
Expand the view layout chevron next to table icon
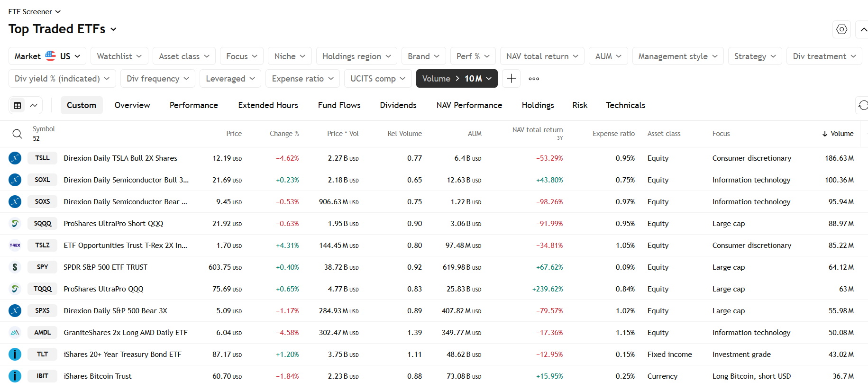click(x=34, y=105)
